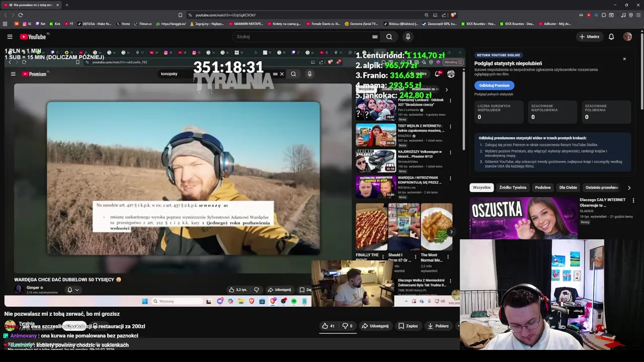This screenshot has height=362, width=644.
Task: Open options for "TEST WĘDLIN Z INTERNETU" video
Action: tap(450, 126)
